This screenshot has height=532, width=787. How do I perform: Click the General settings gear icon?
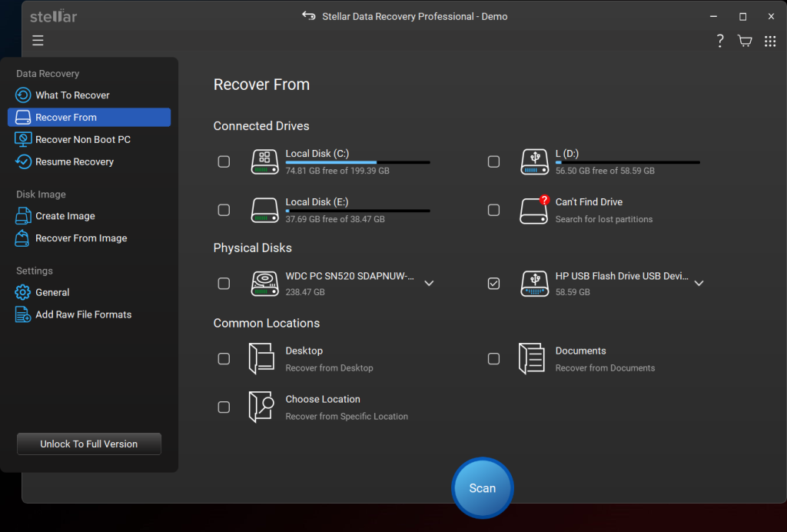click(22, 292)
